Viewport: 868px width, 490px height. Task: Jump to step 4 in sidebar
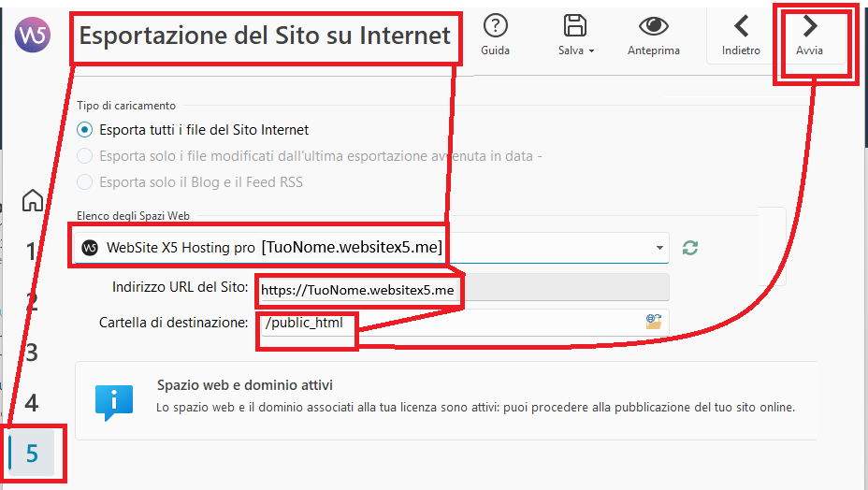(x=32, y=403)
